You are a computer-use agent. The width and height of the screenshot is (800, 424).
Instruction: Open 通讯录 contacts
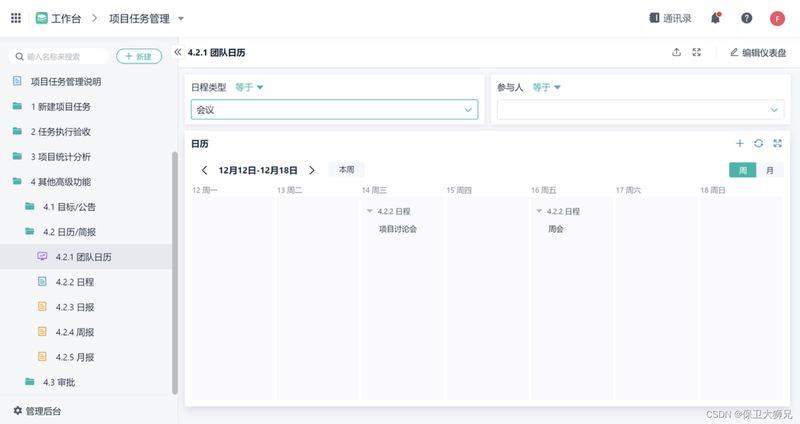[670, 18]
